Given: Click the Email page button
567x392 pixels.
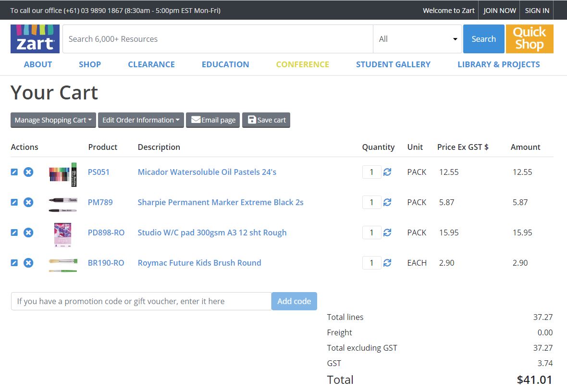Looking at the screenshot, I should 213,120.
